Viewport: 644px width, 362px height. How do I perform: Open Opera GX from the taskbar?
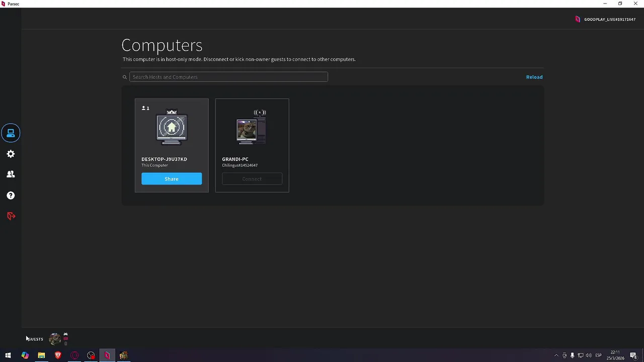click(74, 355)
